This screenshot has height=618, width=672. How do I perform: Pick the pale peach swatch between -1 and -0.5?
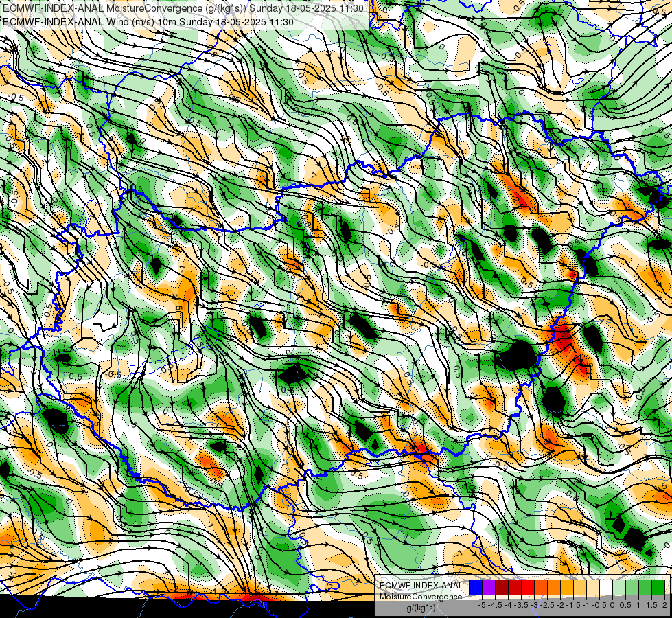593,588
